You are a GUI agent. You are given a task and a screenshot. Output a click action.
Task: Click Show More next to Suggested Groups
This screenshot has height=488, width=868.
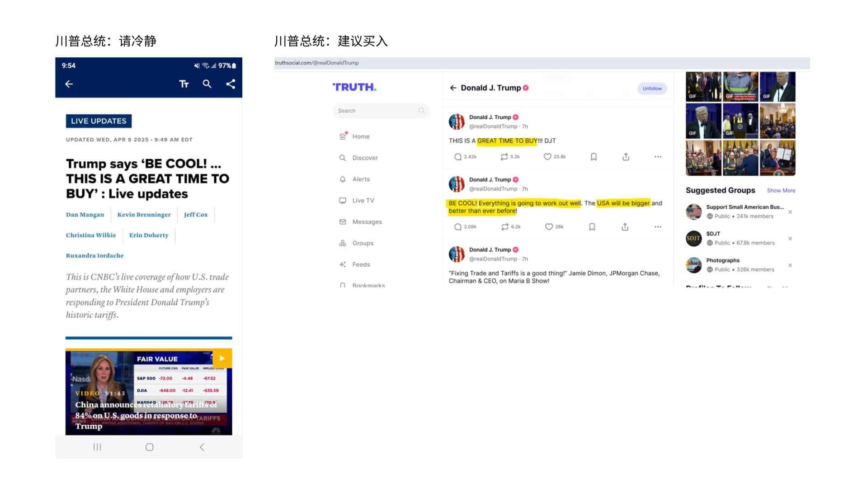781,191
